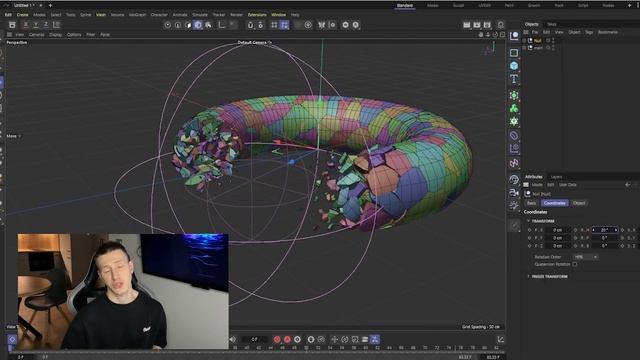Click the current frame field in timeline
The image size is (640, 360).
(x=255, y=339)
